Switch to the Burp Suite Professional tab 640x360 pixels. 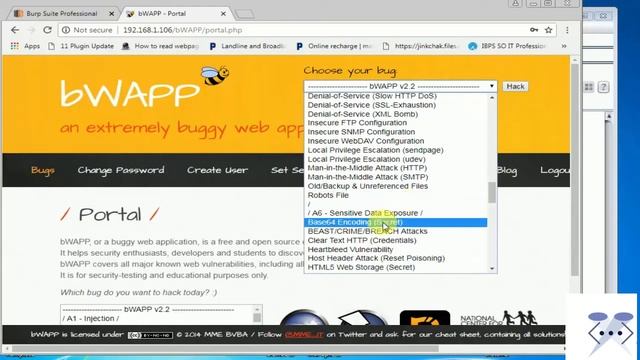pyautogui.click(x=61, y=13)
